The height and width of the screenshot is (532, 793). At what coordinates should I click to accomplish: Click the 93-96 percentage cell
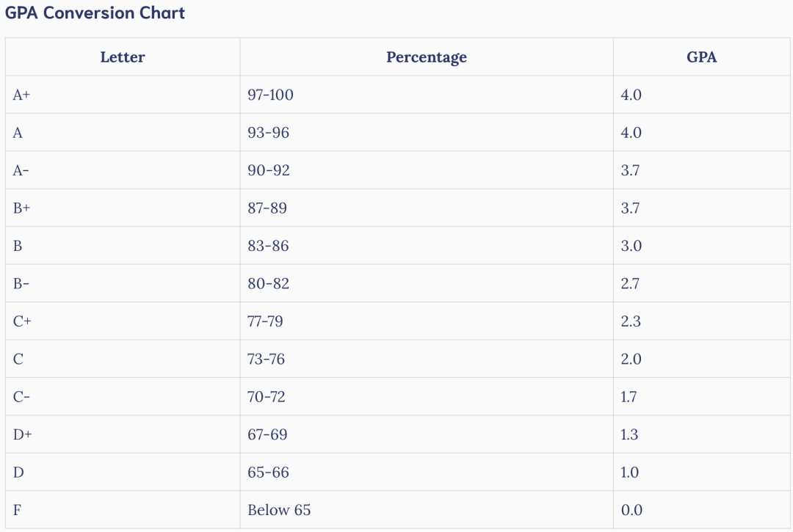pyautogui.click(x=268, y=133)
